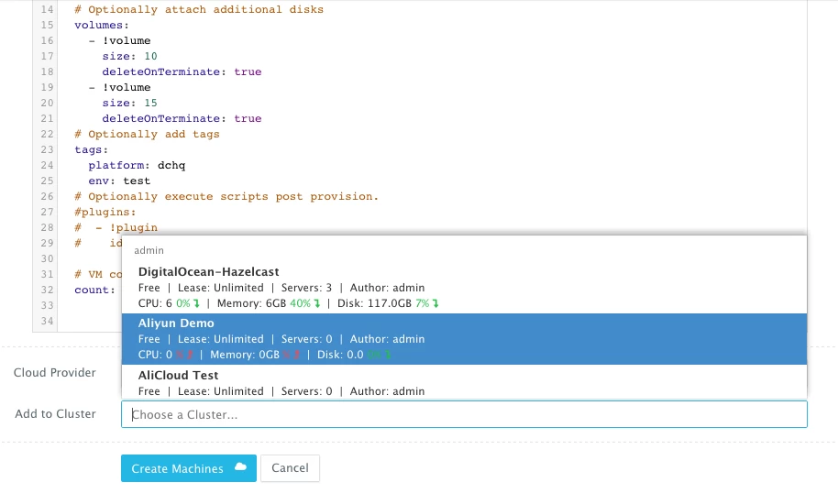Click the Disk 7% down arrow indicator

pos(436,303)
